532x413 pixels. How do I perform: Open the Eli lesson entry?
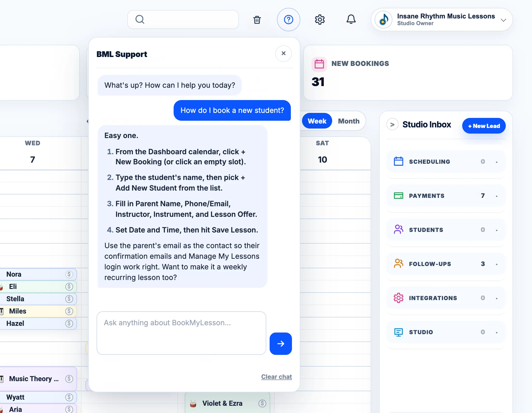tap(38, 287)
